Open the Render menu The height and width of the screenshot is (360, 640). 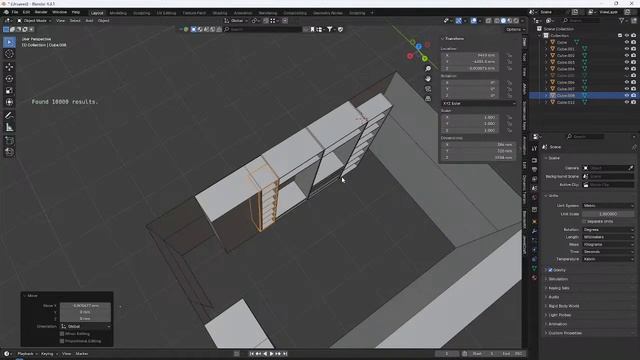pos(41,12)
